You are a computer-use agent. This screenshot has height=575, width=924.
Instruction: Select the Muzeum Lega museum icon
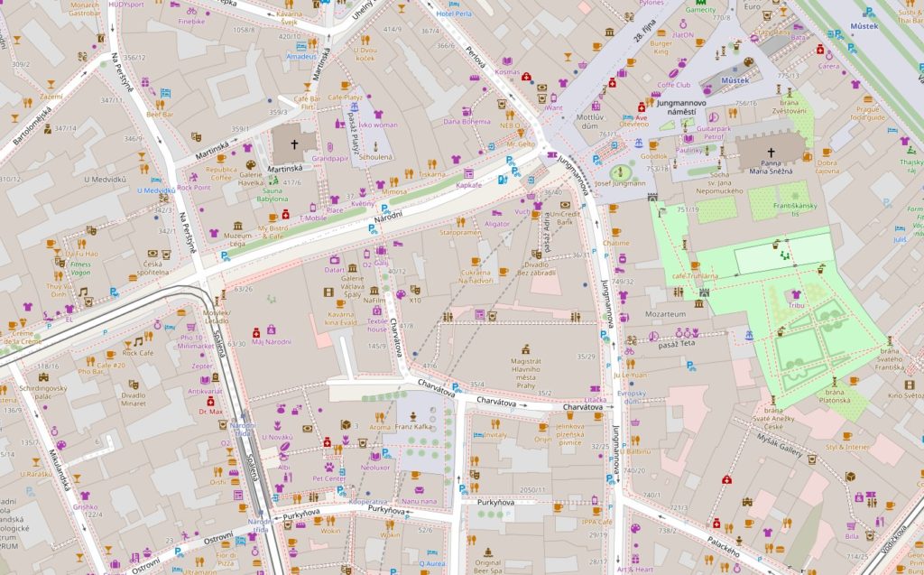click(238, 225)
